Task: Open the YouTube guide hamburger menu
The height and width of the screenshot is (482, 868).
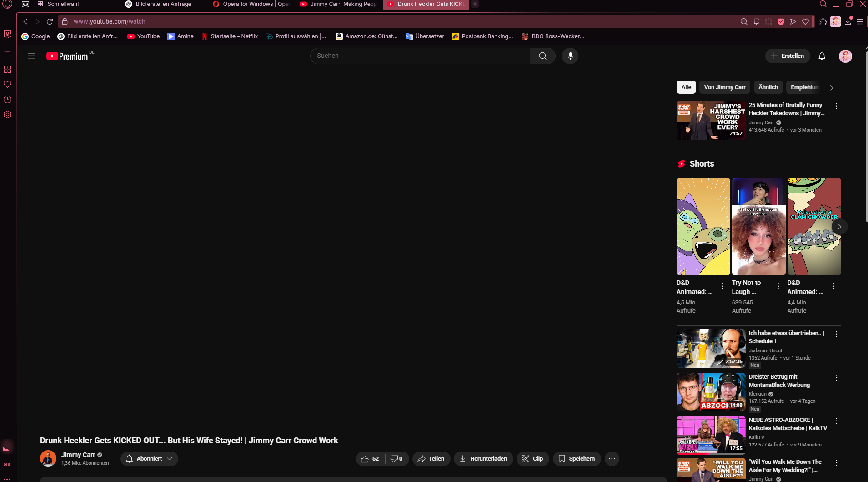Action: pyautogui.click(x=32, y=56)
